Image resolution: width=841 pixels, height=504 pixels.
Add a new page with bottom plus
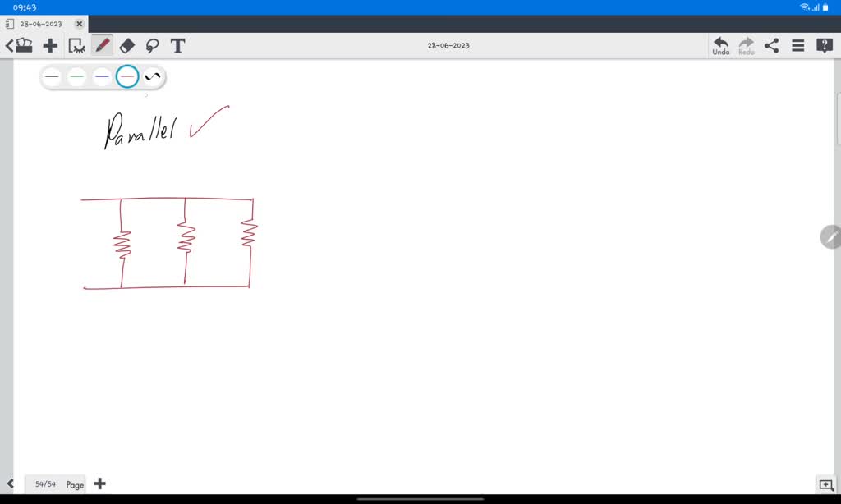(99, 483)
